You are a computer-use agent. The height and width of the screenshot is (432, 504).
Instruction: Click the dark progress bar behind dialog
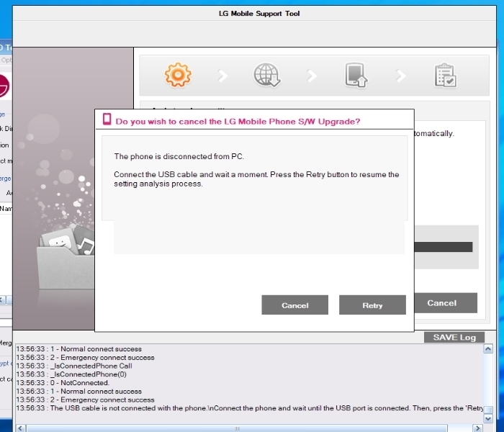[x=444, y=247]
